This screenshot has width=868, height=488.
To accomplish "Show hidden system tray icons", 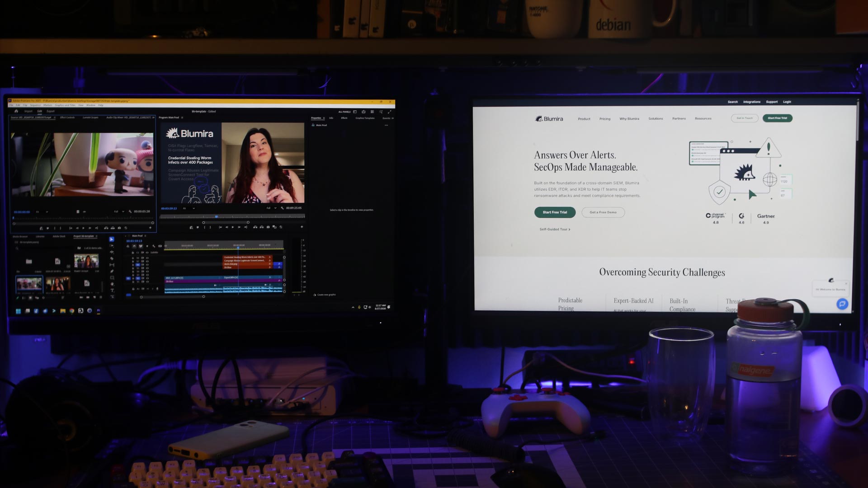I will pos(353,307).
